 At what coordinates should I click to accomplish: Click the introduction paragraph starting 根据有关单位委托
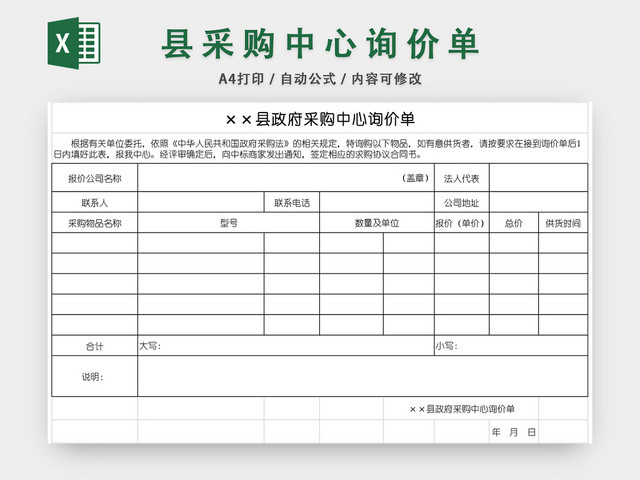318,149
